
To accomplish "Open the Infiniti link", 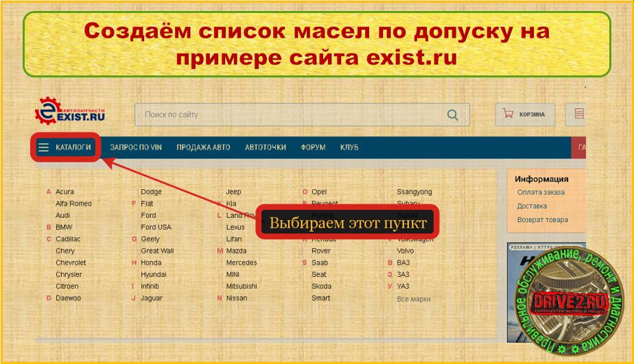I will tap(150, 286).
